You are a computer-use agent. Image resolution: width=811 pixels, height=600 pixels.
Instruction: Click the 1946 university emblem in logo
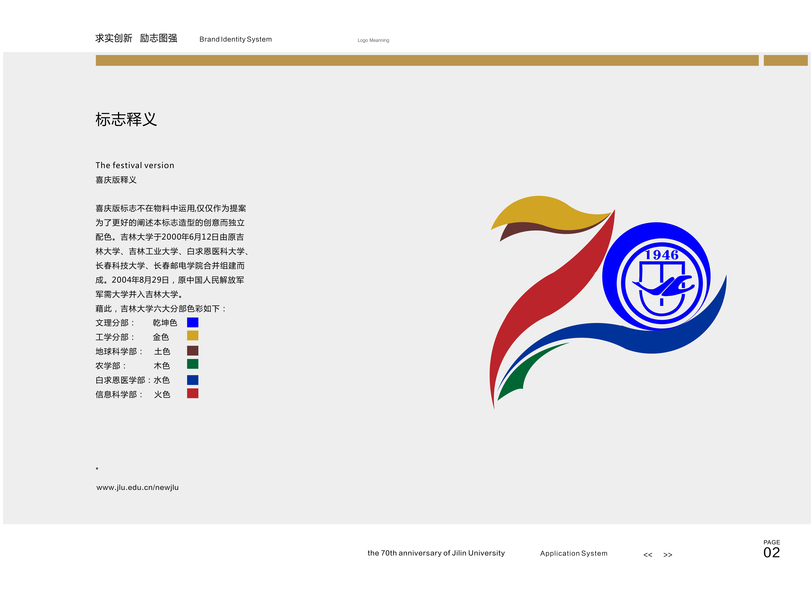tap(661, 283)
